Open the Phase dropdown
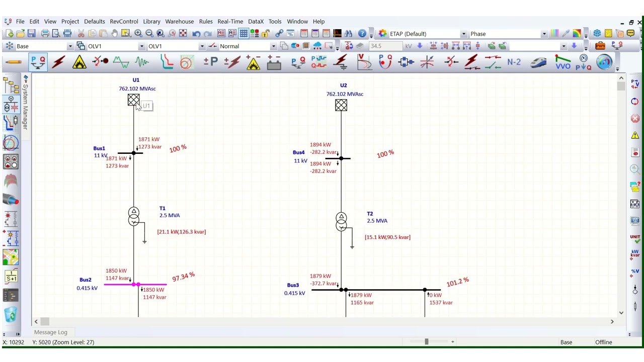644x362 pixels. click(544, 34)
